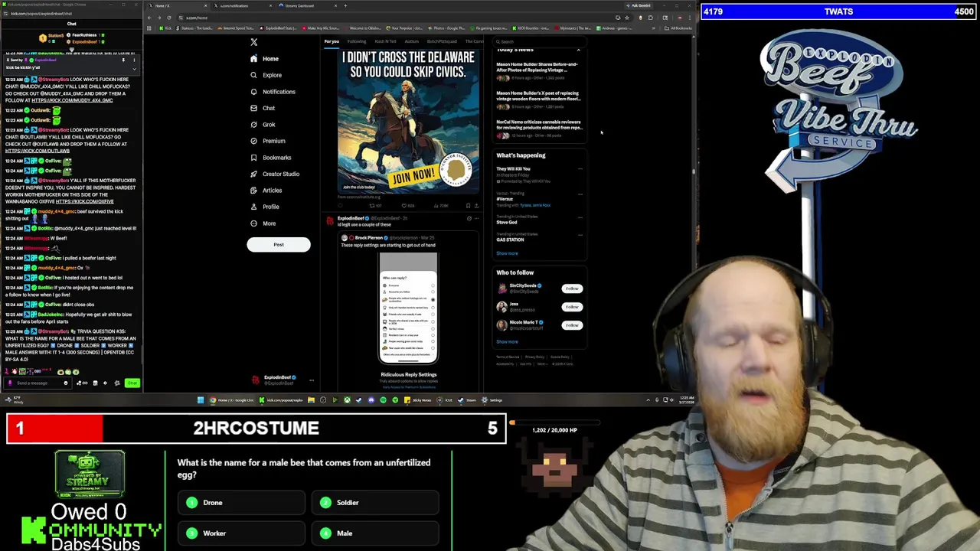Open account switcher menu beside ExplodinBeef
The image size is (980, 551).
311,380
